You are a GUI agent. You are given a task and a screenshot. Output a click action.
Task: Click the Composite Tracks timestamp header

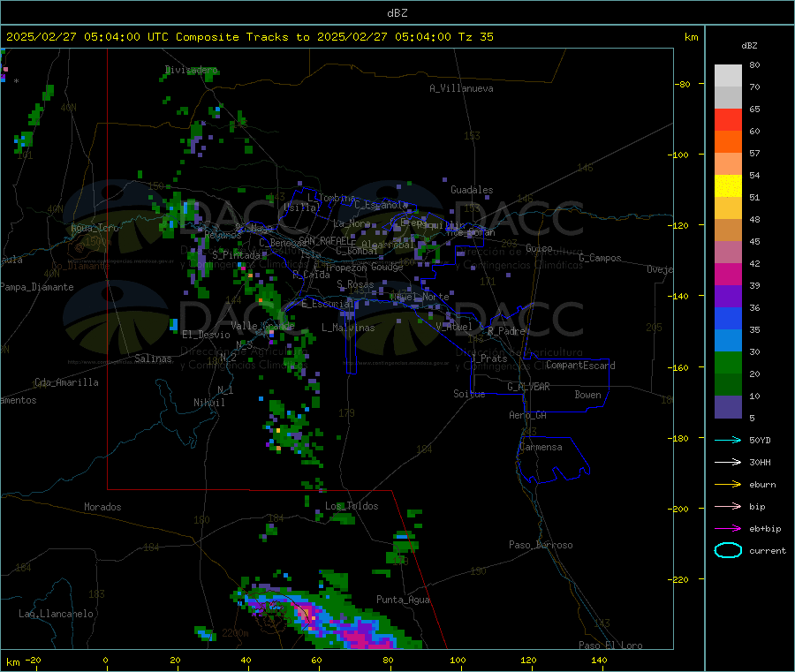pyautogui.click(x=249, y=37)
